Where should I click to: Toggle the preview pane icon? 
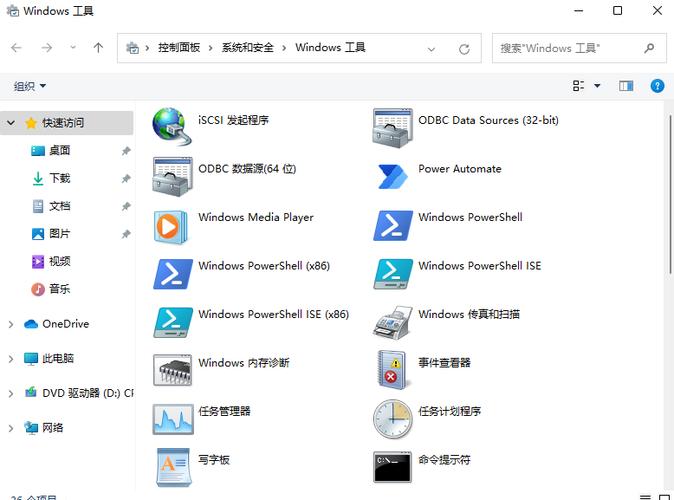point(626,86)
